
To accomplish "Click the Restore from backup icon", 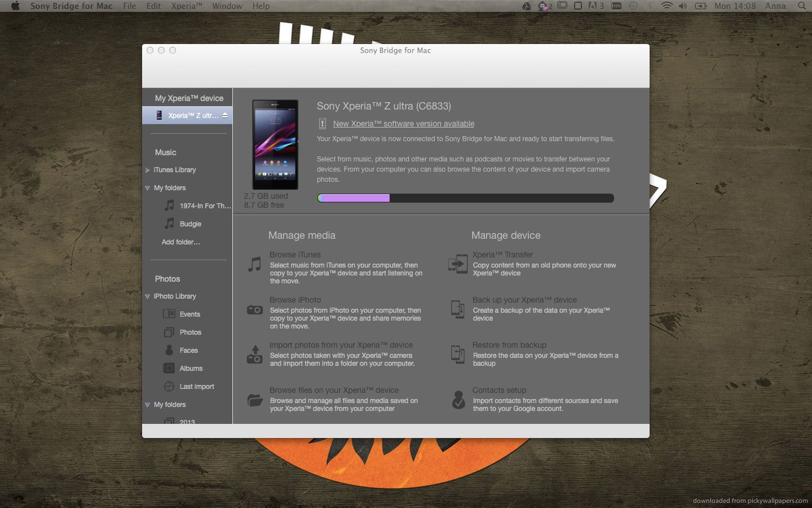I will click(457, 354).
